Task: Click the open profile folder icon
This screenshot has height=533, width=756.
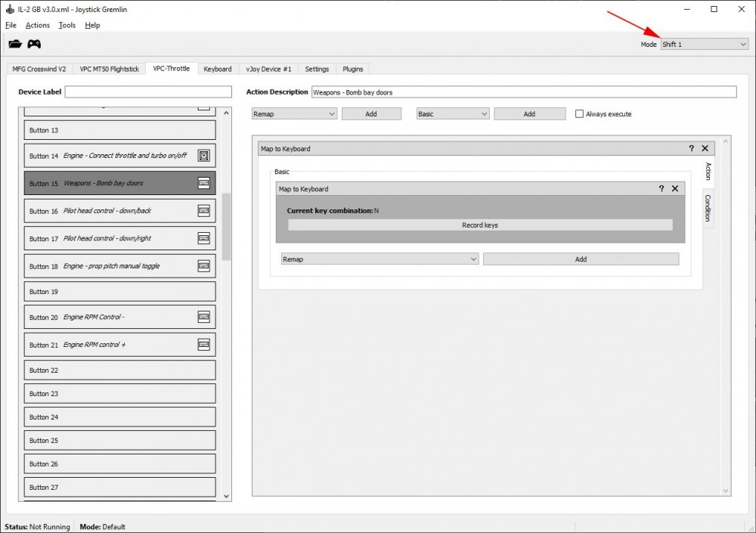Action: pyautogui.click(x=15, y=44)
